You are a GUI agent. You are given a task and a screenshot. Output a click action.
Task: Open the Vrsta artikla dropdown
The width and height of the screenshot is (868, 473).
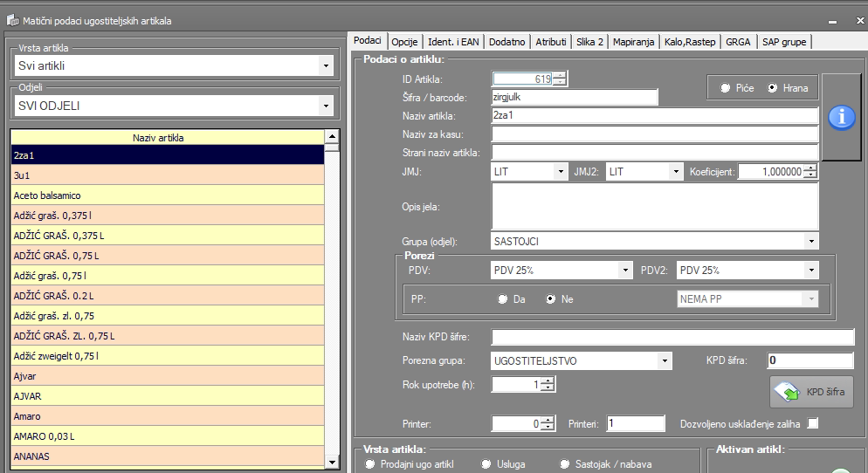[326, 65]
